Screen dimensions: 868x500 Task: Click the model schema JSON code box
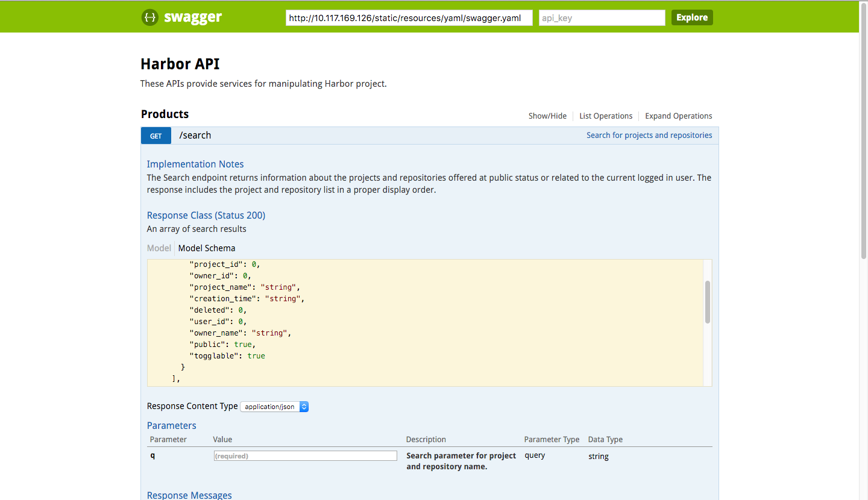point(426,323)
